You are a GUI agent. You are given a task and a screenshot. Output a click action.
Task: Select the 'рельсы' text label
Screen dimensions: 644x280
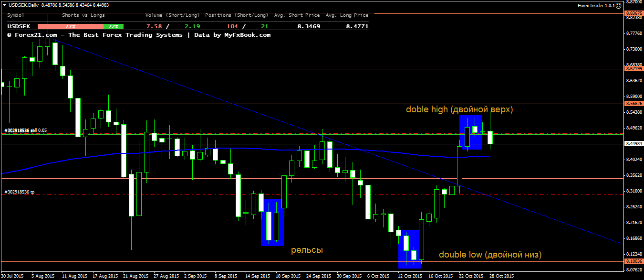pos(307,250)
